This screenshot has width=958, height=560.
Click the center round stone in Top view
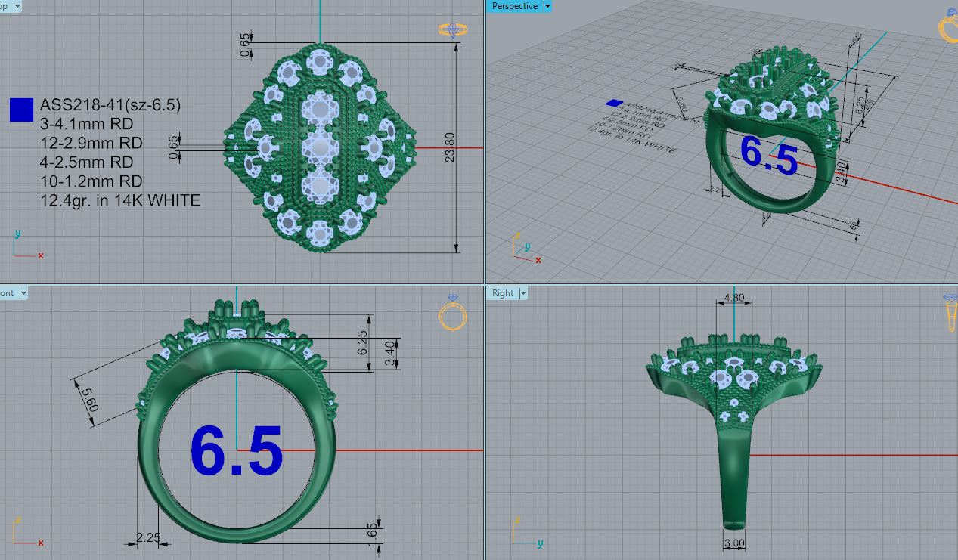point(320,147)
